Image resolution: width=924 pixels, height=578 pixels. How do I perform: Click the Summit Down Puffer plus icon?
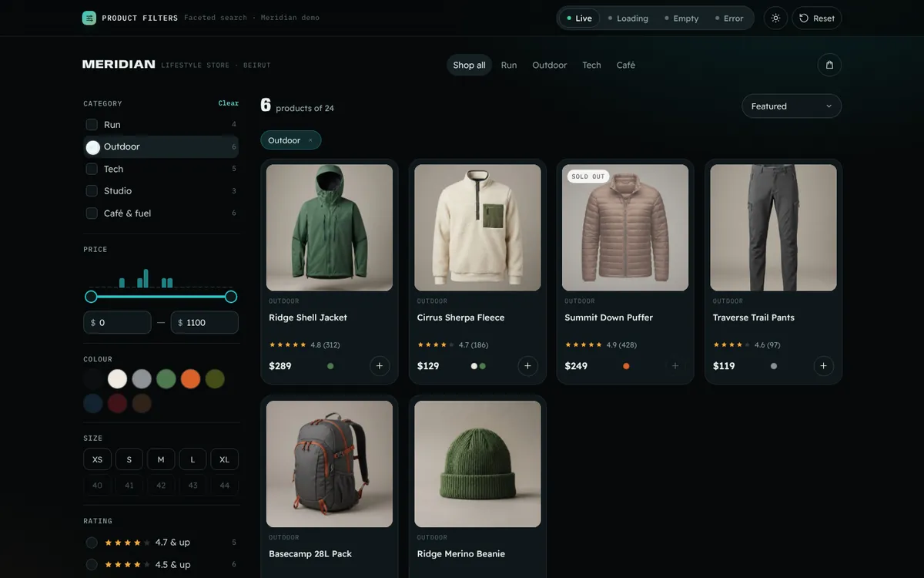point(675,366)
